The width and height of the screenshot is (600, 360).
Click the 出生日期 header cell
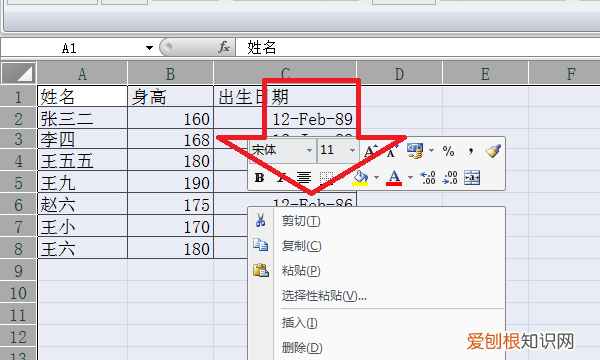(285, 96)
